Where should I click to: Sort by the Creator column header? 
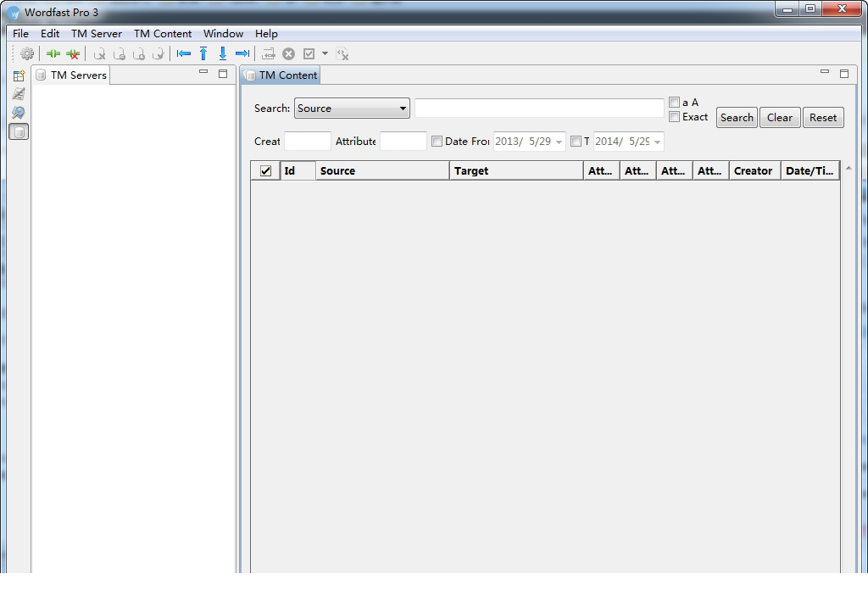(x=754, y=170)
